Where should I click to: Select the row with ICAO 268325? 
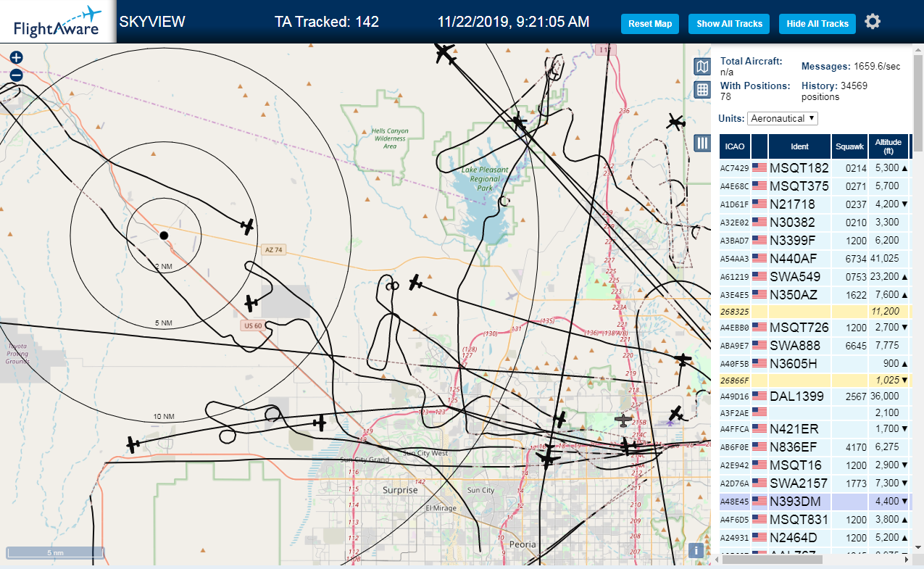[x=815, y=311]
